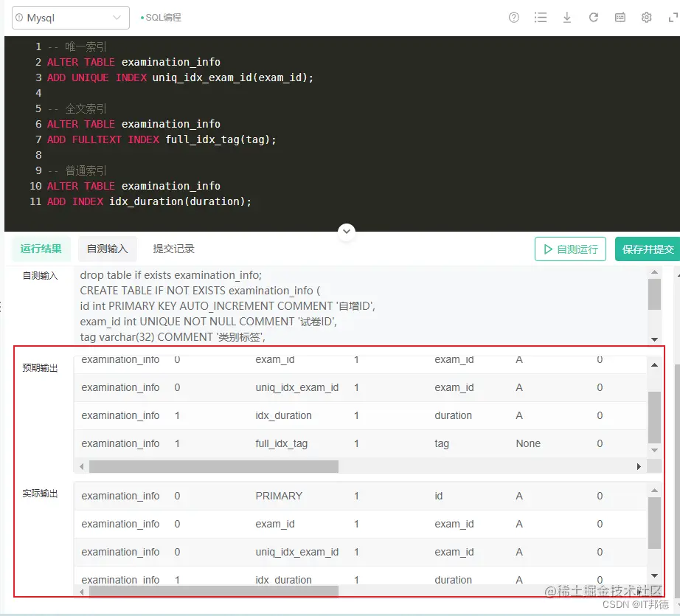Click the download code icon

coord(567,18)
